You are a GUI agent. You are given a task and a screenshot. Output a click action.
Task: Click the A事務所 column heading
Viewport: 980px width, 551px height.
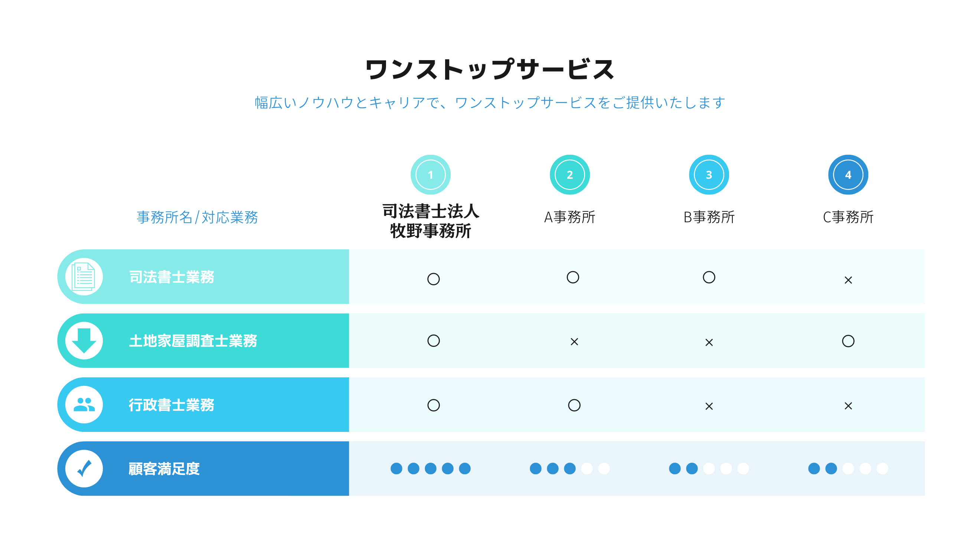click(569, 217)
